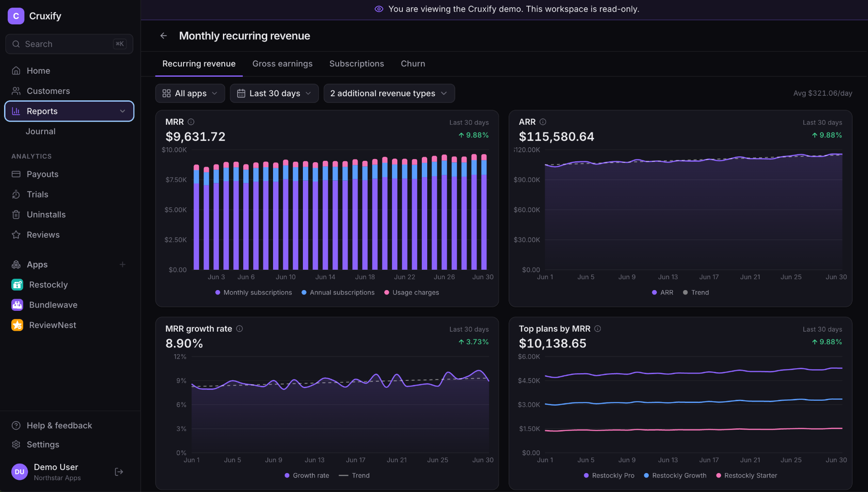Open the Last 30 days date dropdown
This screenshot has width=868, height=492.
click(274, 94)
